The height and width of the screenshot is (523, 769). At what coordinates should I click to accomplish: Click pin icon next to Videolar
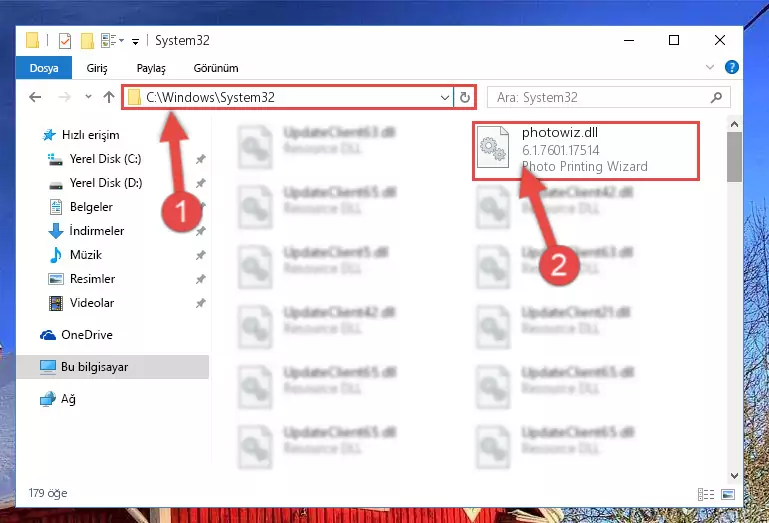(x=200, y=303)
